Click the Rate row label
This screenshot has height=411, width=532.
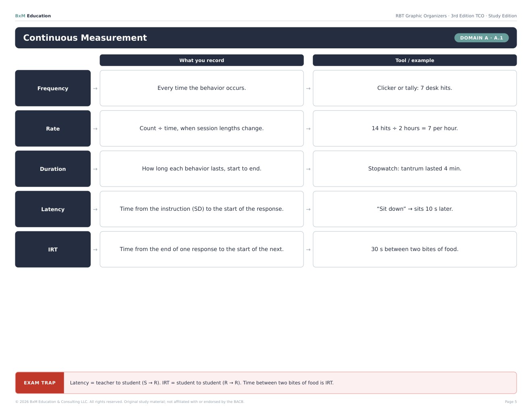[53, 129]
